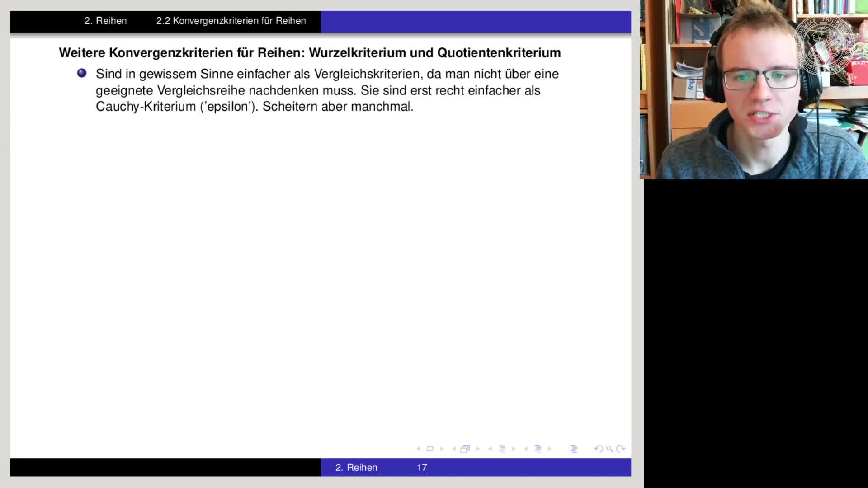Open the '2. Reihen' chapter header
The width and height of the screenshot is (868, 488).
[x=105, y=21]
